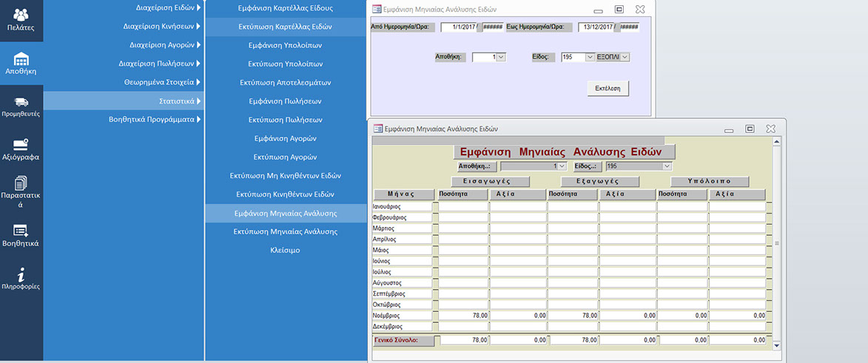Open the Προμηθευτές truck icon
The image size is (868, 363).
[x=21, y=103]
